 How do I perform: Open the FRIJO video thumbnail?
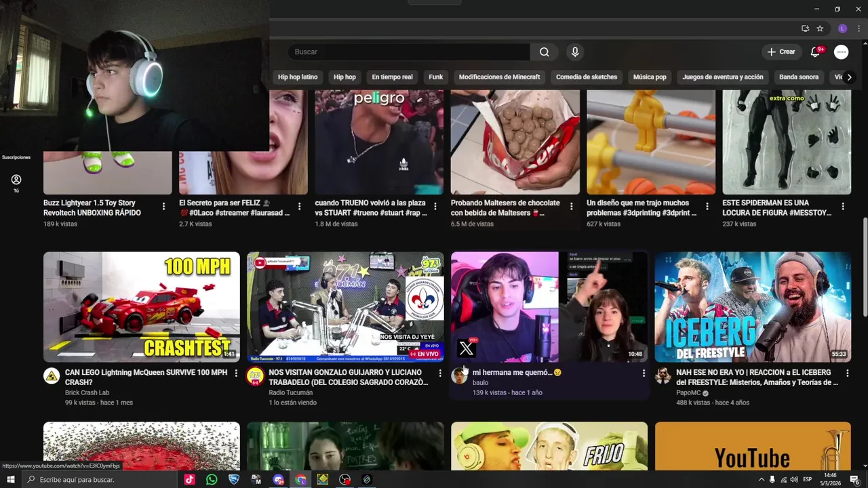[549, 446]
